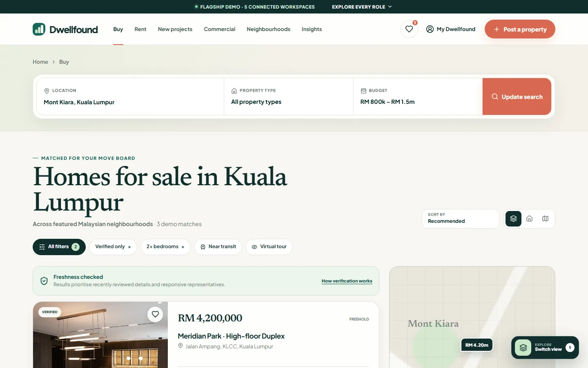Open Meridian Park High-floor Duplex title

coord(231,336)
